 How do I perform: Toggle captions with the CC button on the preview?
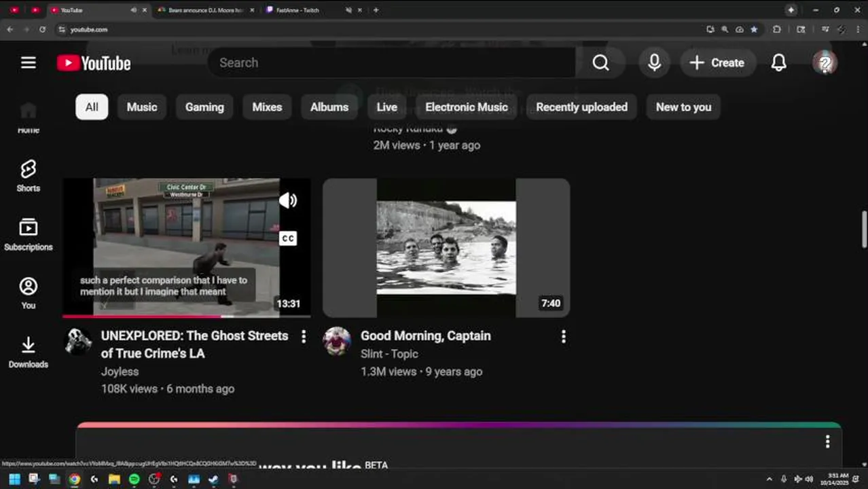click(288, 238)
